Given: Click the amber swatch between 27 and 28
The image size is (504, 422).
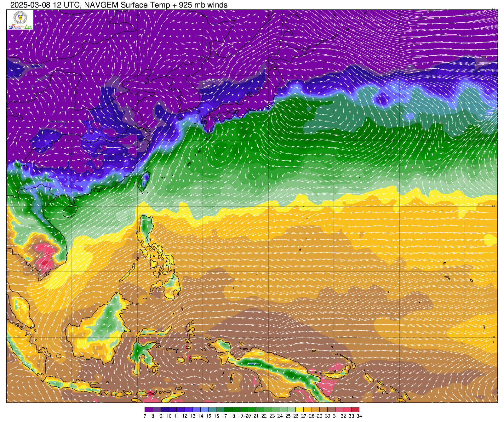Looking at the screenshot, I should point(308,410).
